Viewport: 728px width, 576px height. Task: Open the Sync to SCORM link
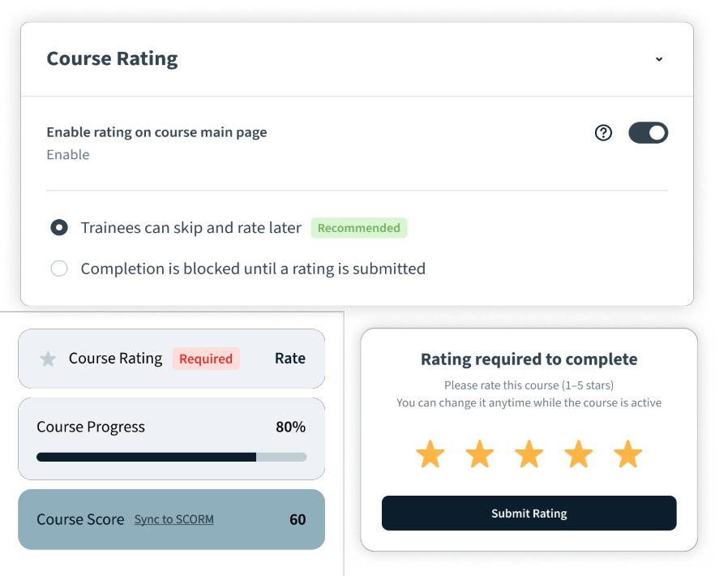(x=174, y=519)
